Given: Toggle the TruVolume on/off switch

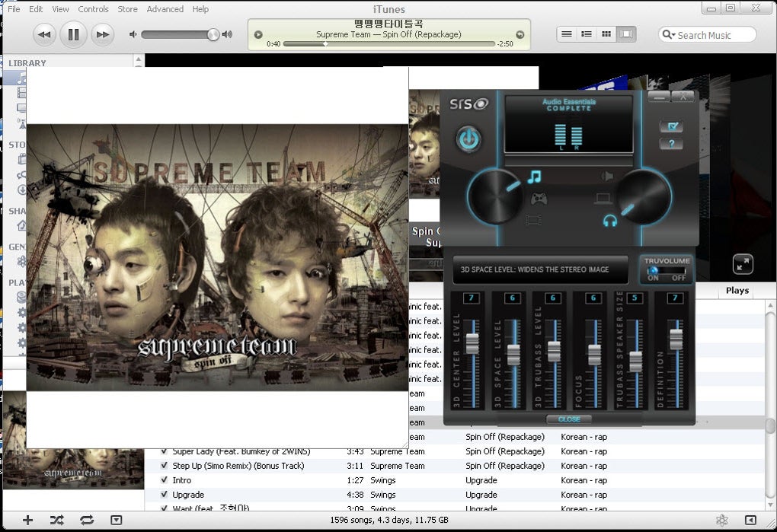Looking at the screenshot, I should tap(667, 271).
